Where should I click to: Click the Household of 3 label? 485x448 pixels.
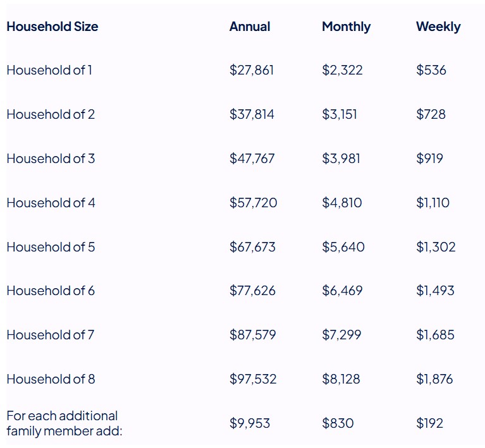51,159
